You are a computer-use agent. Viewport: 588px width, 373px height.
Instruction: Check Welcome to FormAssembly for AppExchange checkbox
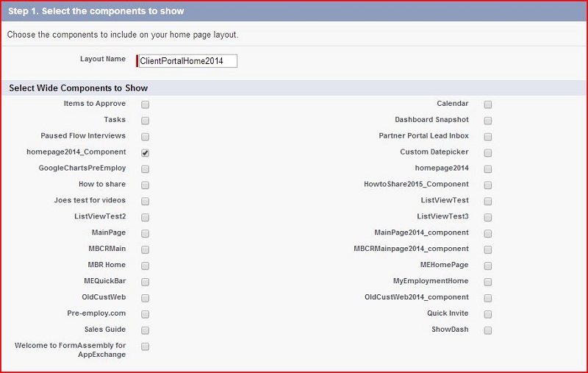point(145,347)
